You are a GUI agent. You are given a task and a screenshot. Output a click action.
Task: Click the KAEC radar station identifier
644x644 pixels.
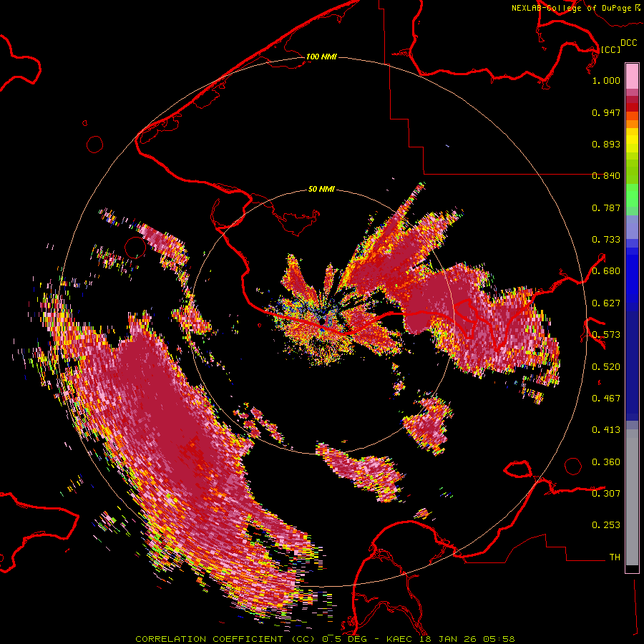(x=399, y=639)
